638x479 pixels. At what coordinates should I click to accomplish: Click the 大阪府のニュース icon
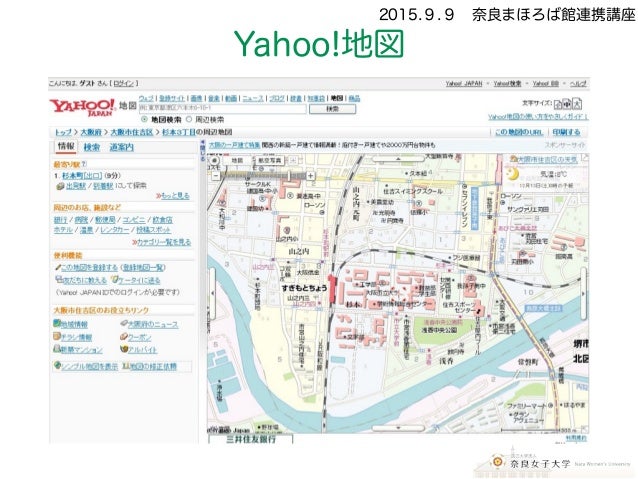tap(124, 324)
